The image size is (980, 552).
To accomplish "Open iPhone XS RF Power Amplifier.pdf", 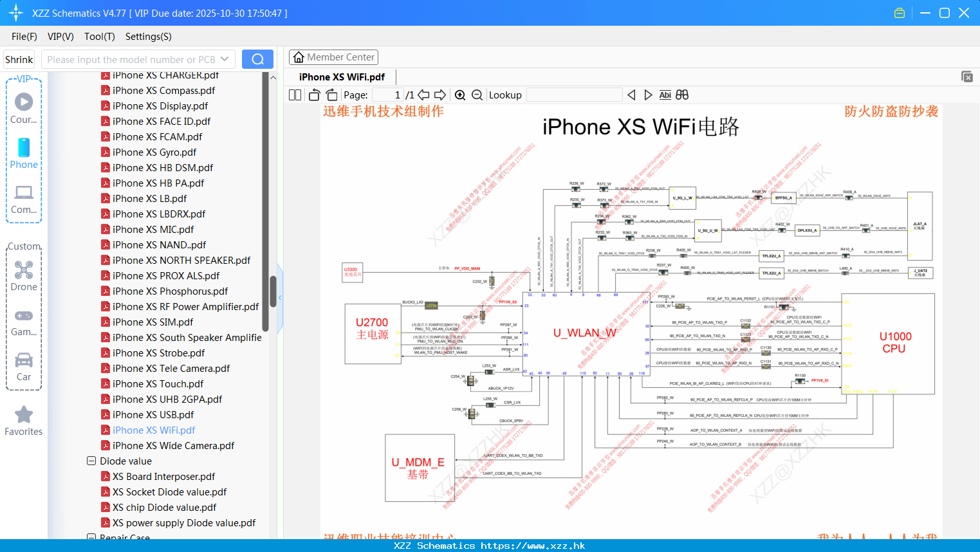I will 185,306.
